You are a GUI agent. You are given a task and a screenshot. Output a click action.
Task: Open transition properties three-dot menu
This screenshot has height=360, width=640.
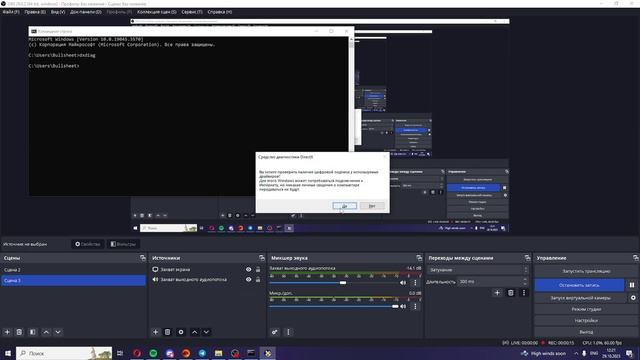click(x=524, y=293)
